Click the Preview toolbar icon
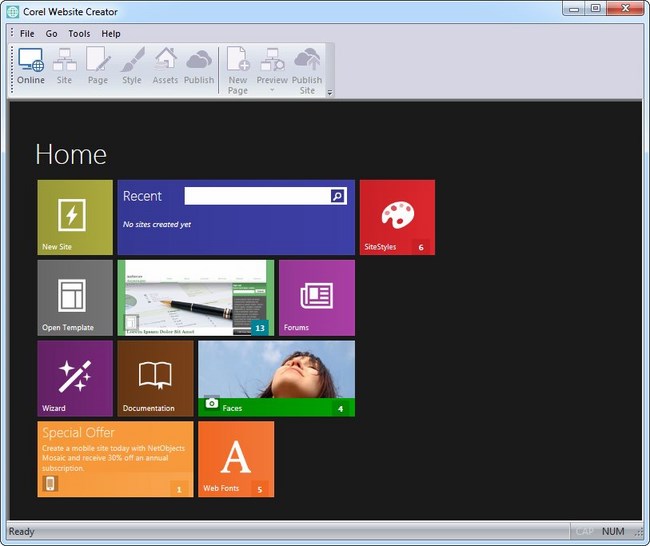This screenshot has width=650, height=546. (x=272, y=66)
